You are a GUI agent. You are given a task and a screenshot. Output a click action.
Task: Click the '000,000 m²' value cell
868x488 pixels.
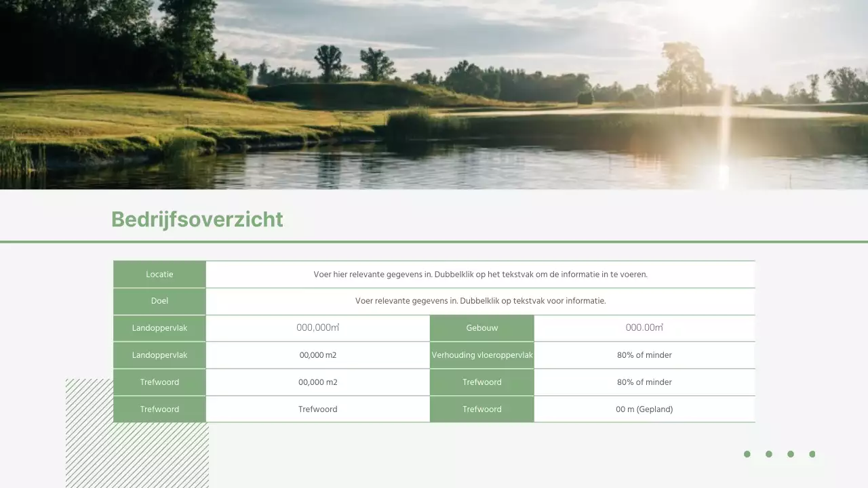317,328
